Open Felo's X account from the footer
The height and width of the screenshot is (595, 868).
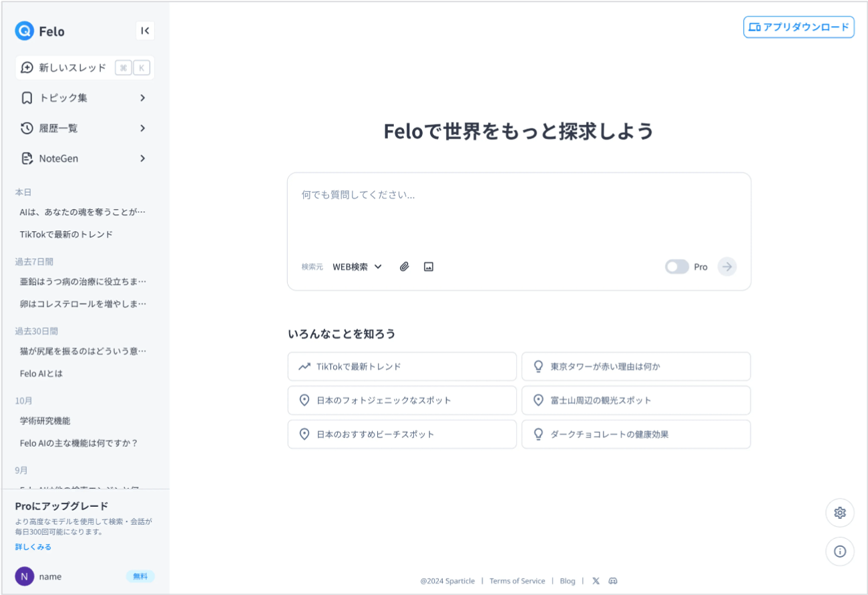click(596, 581)
